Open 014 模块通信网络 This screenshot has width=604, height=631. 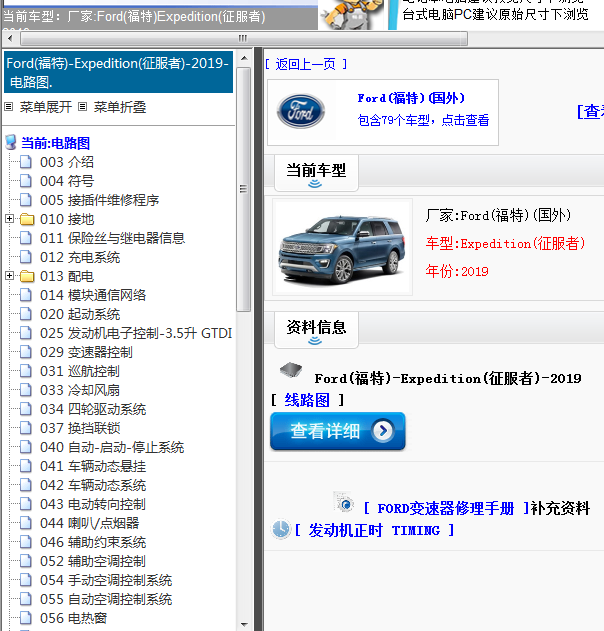tap(93, 295)
